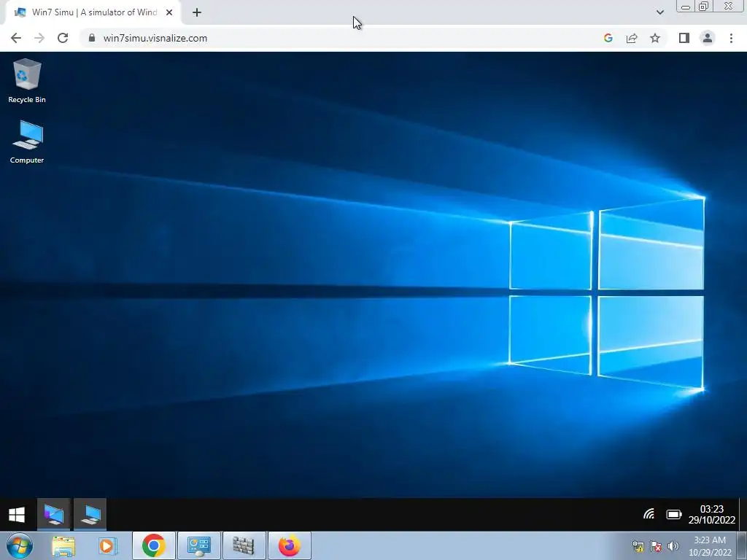This screenshot has height=560, width=747.
Task: Open the simulator clock showing 03:23
Action: pyautogui.click(x=712, y=514)
